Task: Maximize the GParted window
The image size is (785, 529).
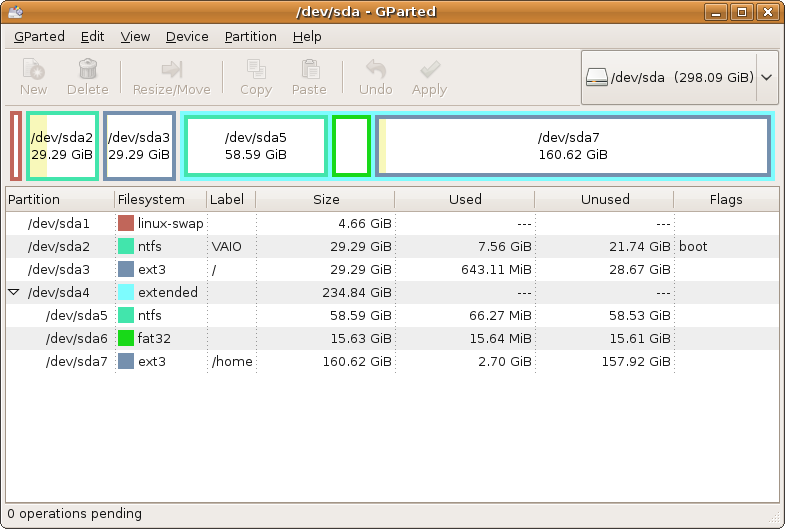Action: pos(742,12)
